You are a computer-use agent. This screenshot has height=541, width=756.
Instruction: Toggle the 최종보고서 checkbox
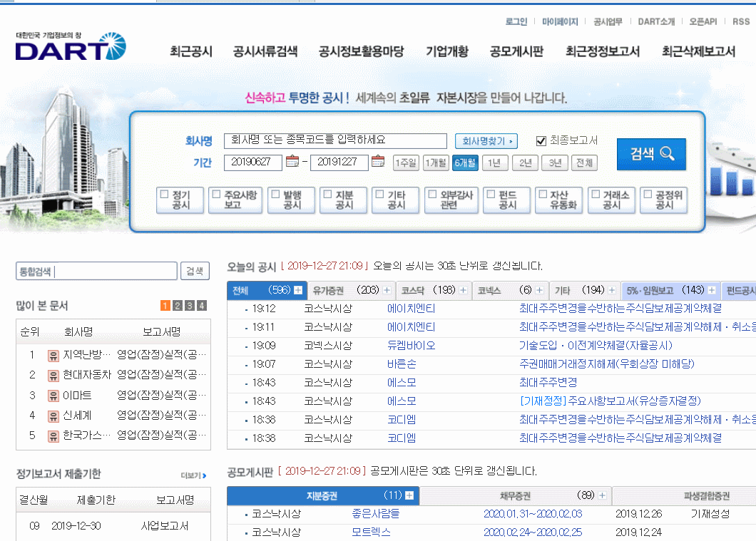tap(541, 140)
